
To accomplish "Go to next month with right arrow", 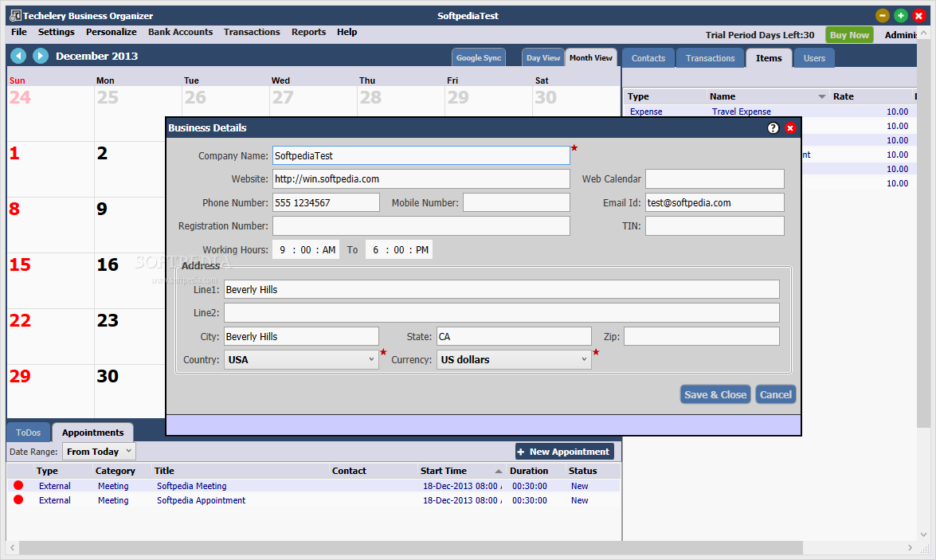I will [40, 56].
